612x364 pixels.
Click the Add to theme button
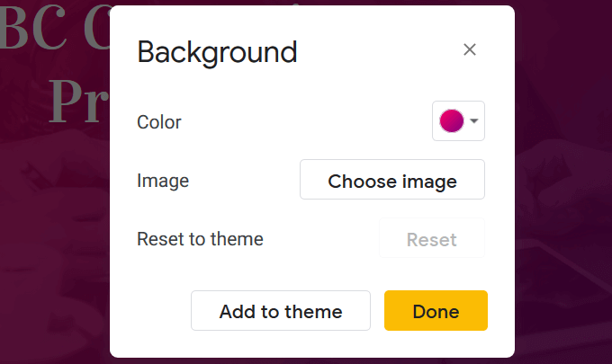[x=281, y=311]
